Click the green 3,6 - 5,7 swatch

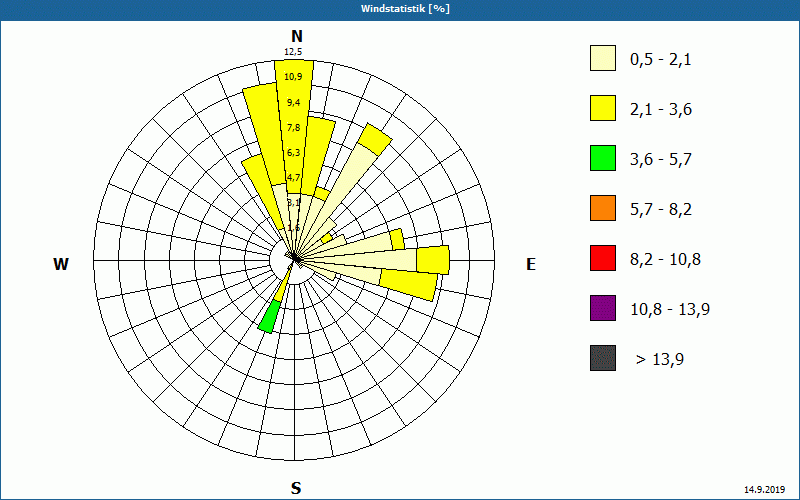click(x=603, y=158)
